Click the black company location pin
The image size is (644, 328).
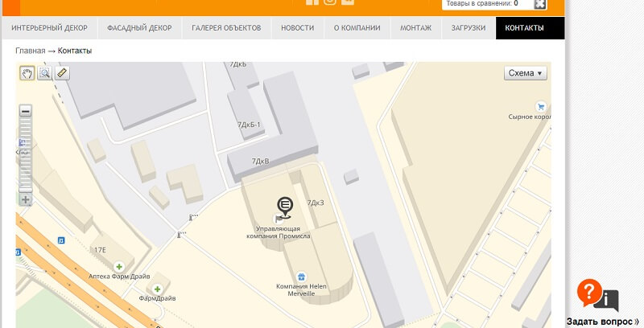pyautogui.click(x=285, y=207)
